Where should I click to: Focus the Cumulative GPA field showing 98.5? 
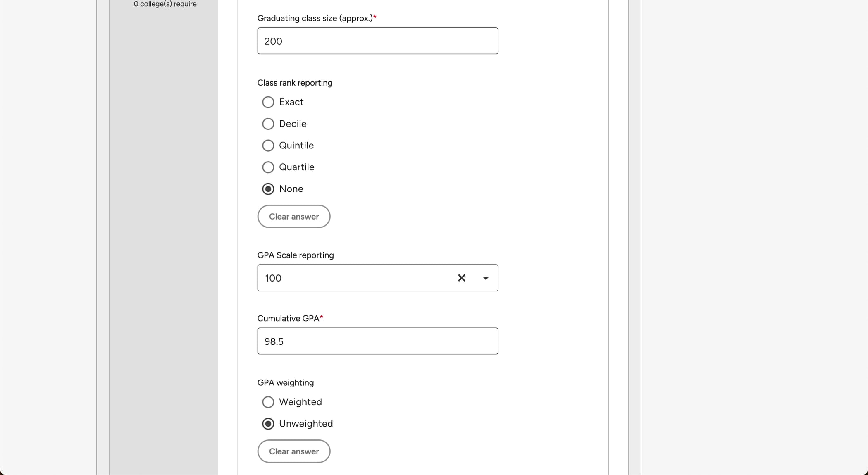click(377, 341)
